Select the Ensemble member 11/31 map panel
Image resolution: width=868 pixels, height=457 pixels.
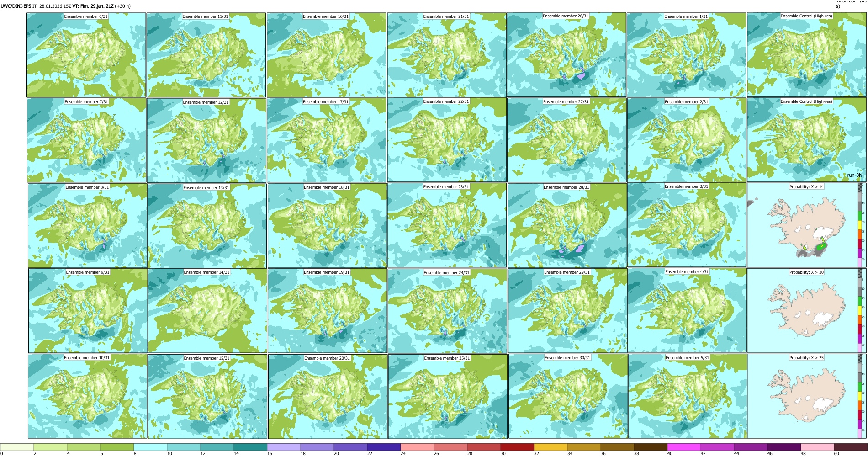(x=206, y=55)
